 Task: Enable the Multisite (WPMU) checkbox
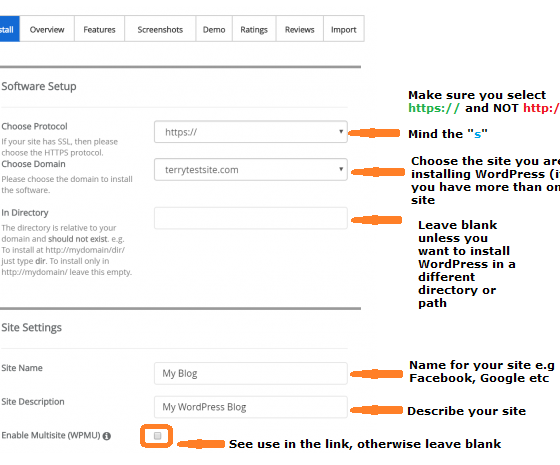(x=158, y=436)
